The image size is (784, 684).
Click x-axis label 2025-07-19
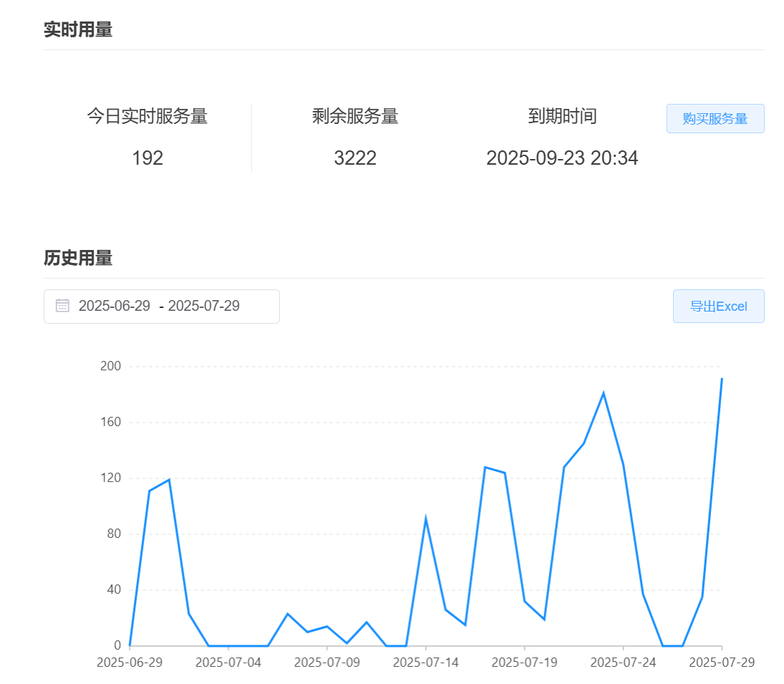[x=525, y=663]
